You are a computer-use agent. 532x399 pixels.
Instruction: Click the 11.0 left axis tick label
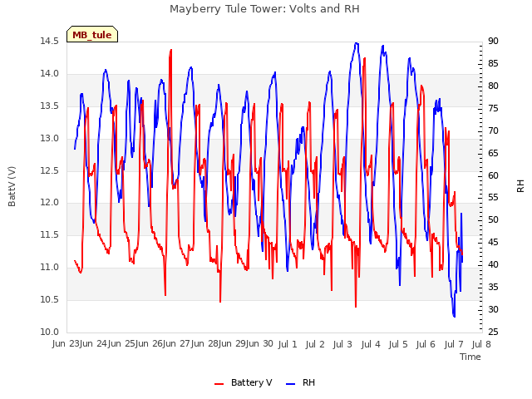pos(50,267)
